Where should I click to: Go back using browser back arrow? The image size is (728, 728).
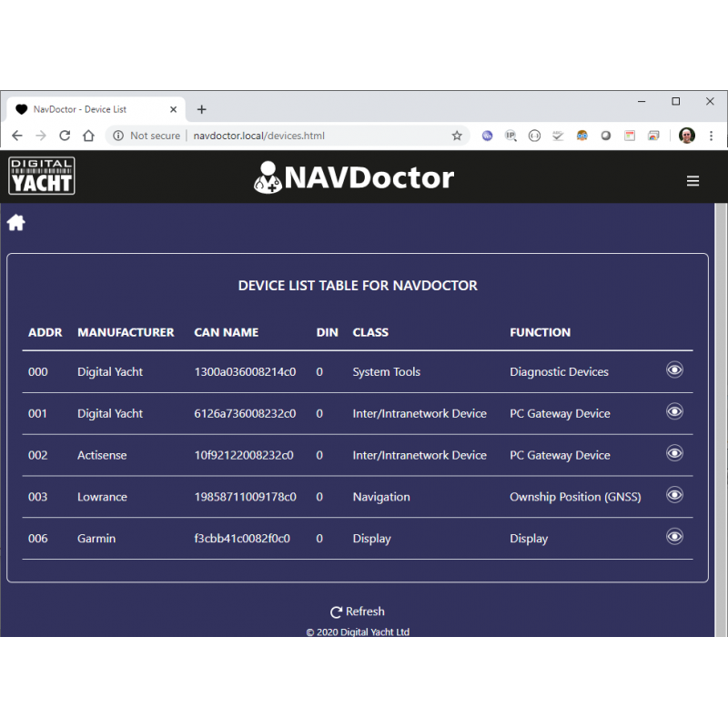click(17, 136)
